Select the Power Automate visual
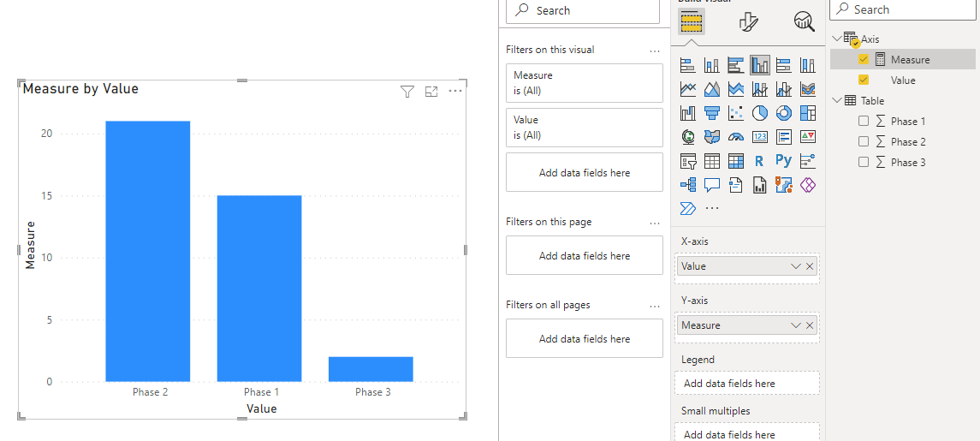This screenshot has width=980, height=441. click(687, 208)
